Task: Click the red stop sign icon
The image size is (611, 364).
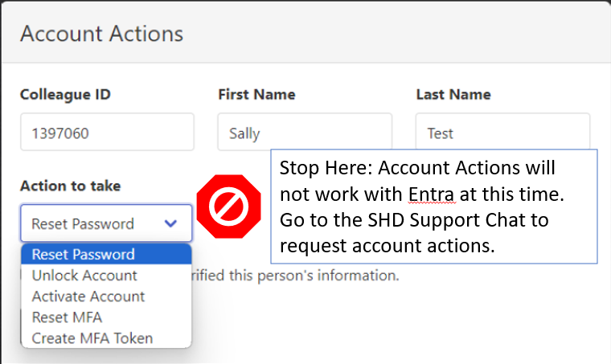Action: tap(229, 207)
